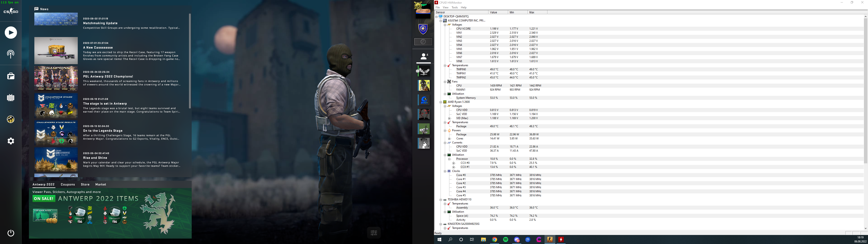Click the Recoil Case news thumbnail
This screenshot has height=244, width=868.
point(56,51)
